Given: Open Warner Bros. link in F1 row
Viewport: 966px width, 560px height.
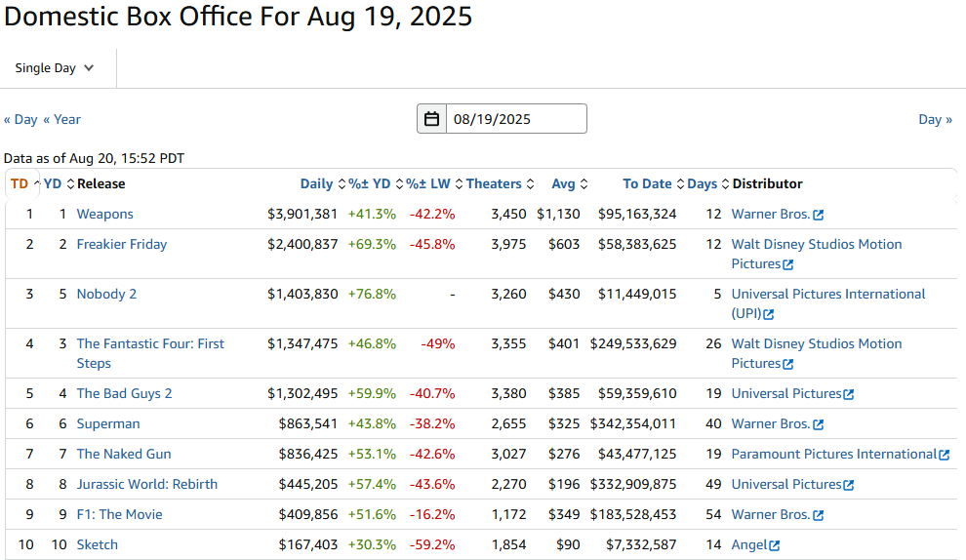Looking at the screenshot, I should 771,514.
